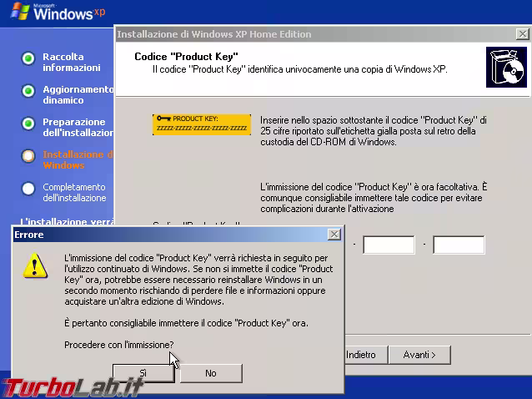532x399 pixels.
Task: Select the Installazione di Windows step indicator
Action: 28,156
